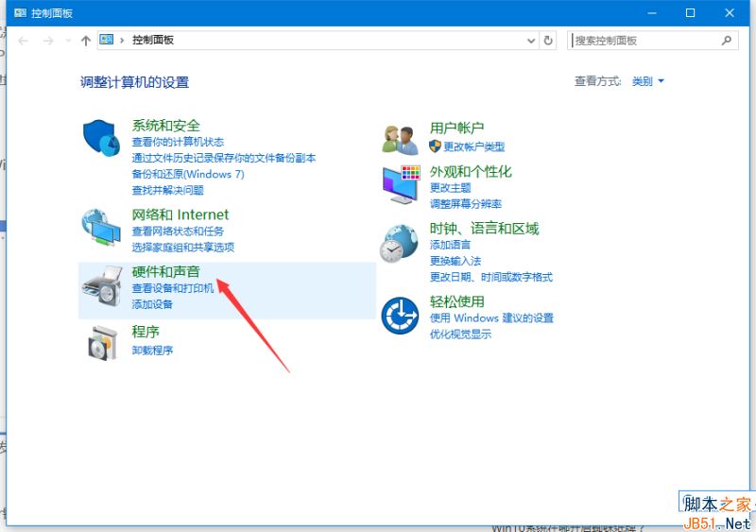The width and height of the screenshot is (756, 532).
Task: Open the 类别 view-by dropdown
Action: tap(648, 81)
